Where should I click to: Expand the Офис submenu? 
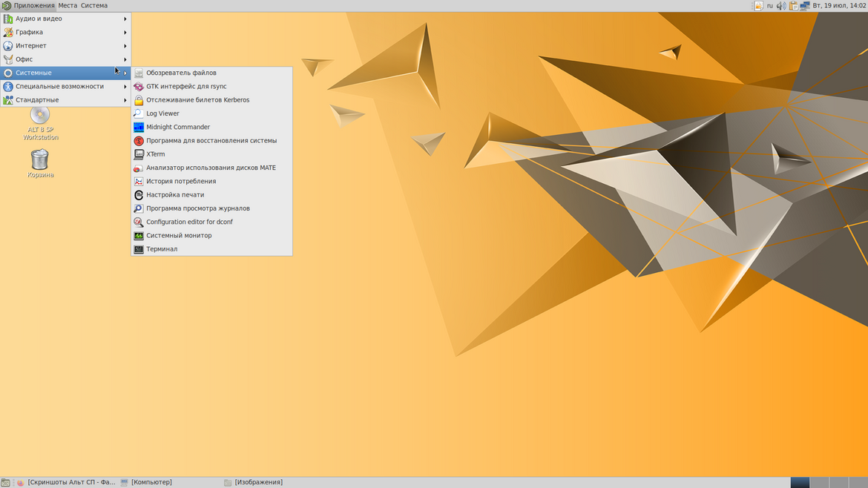(65, 59)
